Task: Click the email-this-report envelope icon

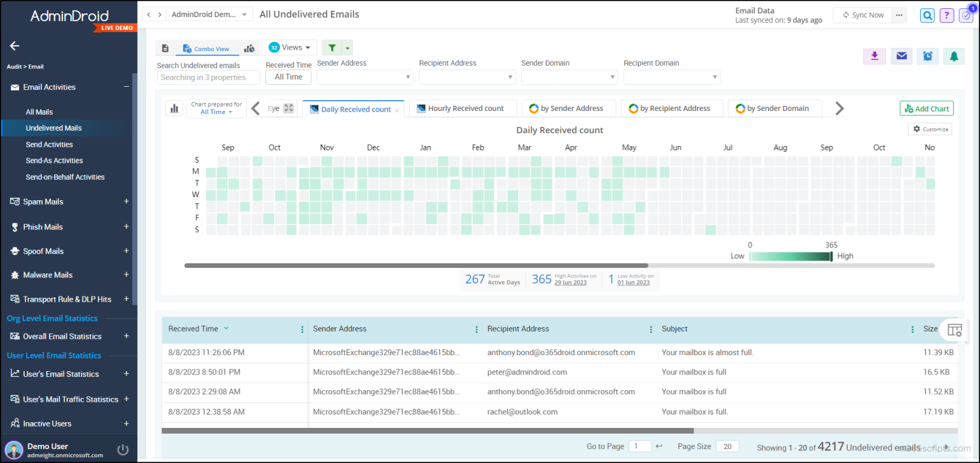Action: click(901, 56)
